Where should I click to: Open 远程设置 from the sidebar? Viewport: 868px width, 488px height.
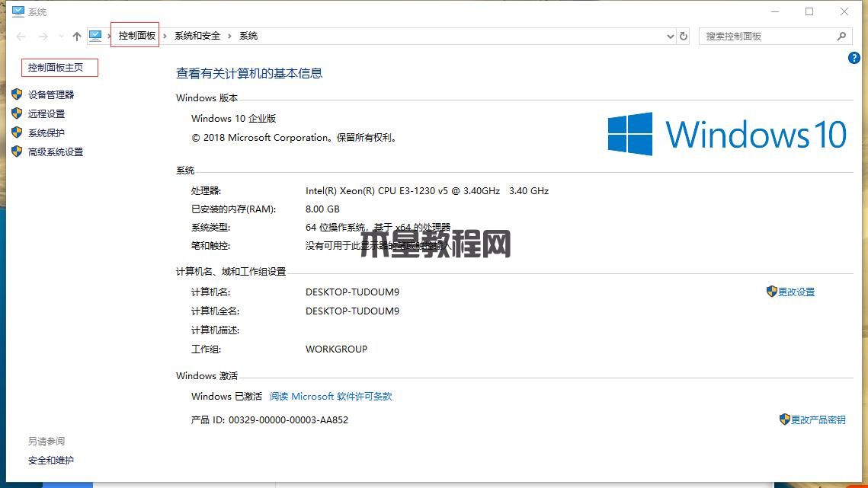(46, 114)
